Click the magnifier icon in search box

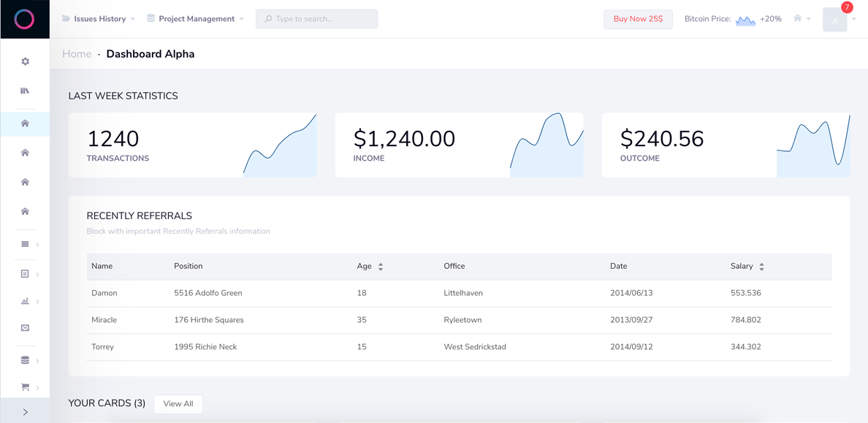coord(268,19)
